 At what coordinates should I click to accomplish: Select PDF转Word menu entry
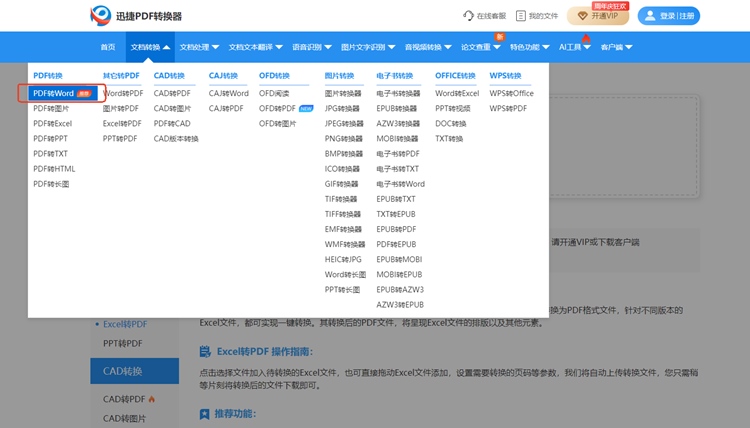coord(62,93)
